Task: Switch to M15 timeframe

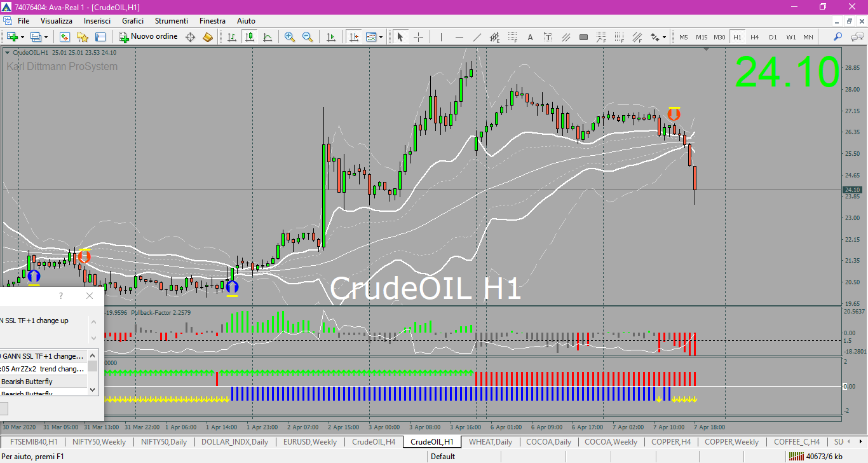Action: tap(702, 37)
